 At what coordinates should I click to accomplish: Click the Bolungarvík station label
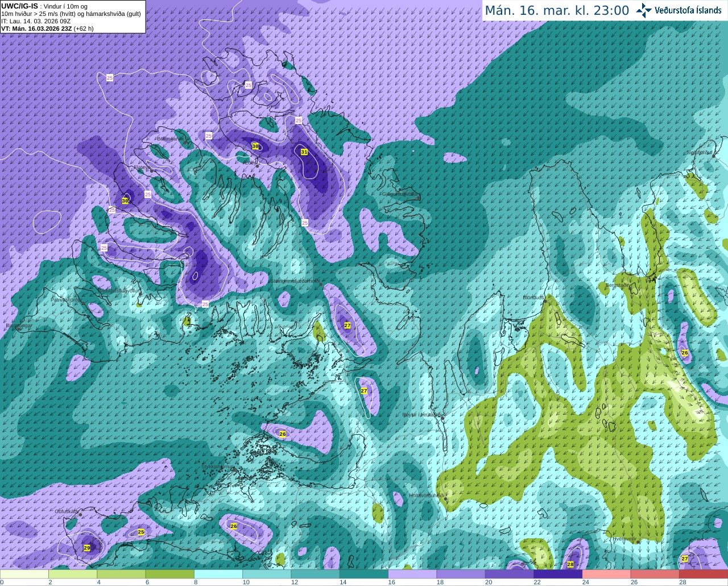click(x=169, y=138)
